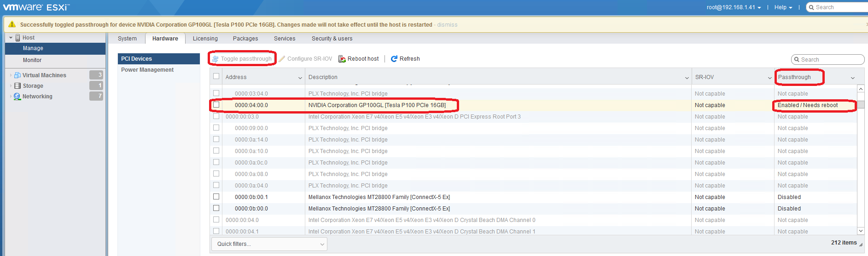Open the Description column dropdown arrow
The width and height of the screenshot is (868, 256).
click(687, 78)
